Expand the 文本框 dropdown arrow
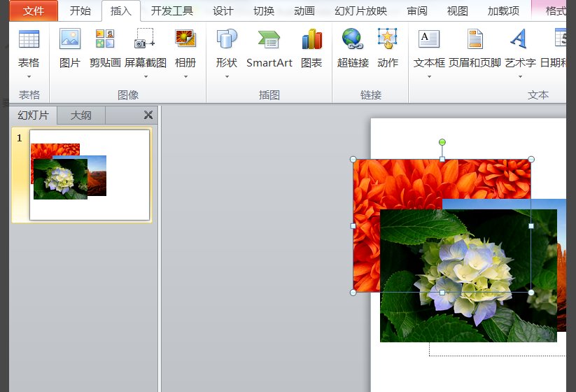Viewport: 576px width, 392px height. pyautogui.click(x=429, y=76)
